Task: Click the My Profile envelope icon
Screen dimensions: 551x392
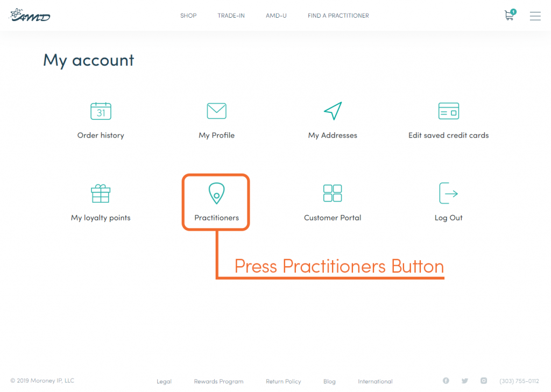Action: click(x=216, y=111)
